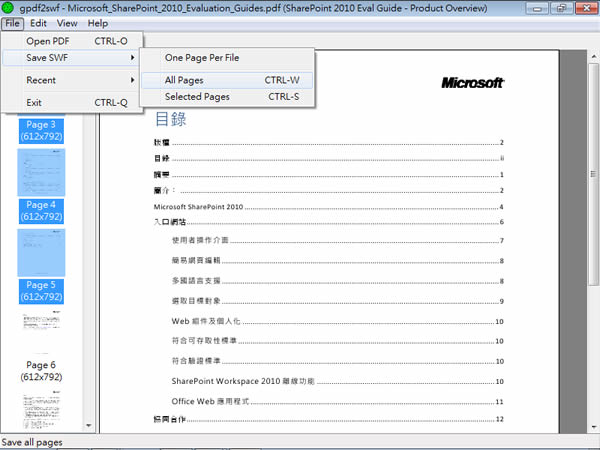Click the Save all pages status text
This screenshot has width=600, height=450.
tap(32, 442)
